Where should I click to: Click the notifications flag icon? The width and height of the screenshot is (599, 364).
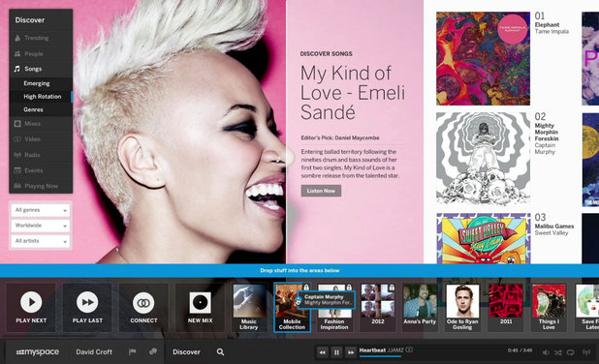132,351
